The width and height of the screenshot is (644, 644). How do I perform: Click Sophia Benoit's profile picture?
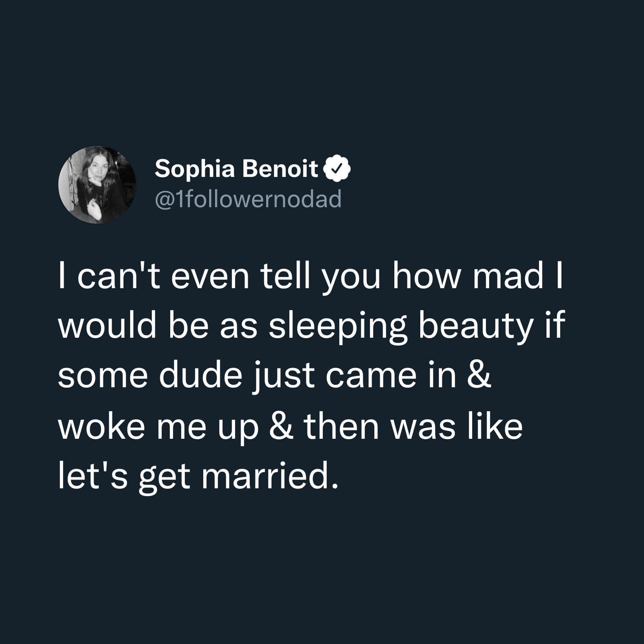[97, 185]
